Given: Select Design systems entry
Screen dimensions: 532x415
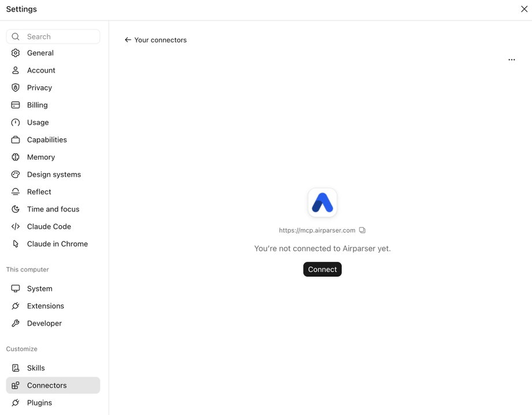Looking at the screenshot, I should [x=53, y=174].
